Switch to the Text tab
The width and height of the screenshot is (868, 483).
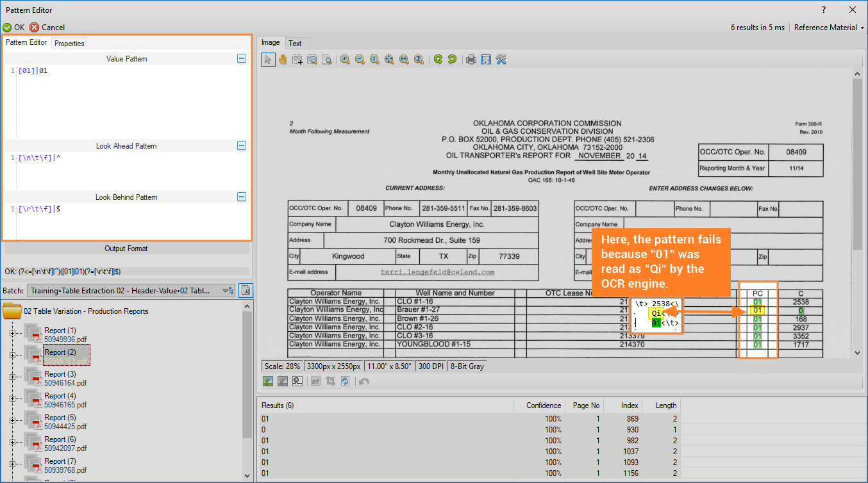(295, 44)
